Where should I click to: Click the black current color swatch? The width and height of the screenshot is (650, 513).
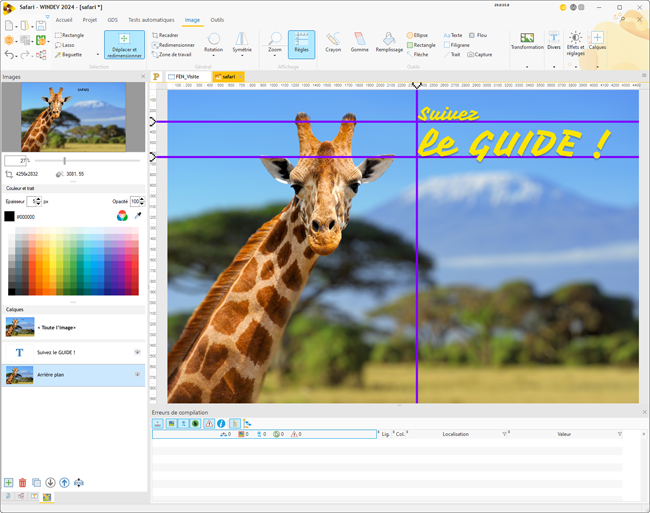[9, 216]
